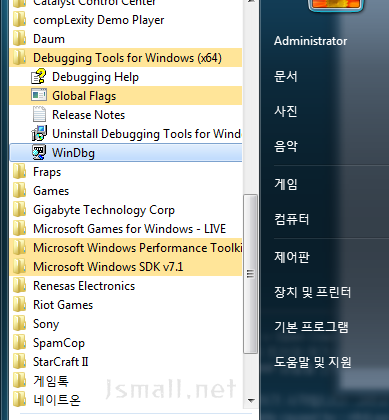Click the user account picture tile
389x420 pixels.
(x=335, y=5)
